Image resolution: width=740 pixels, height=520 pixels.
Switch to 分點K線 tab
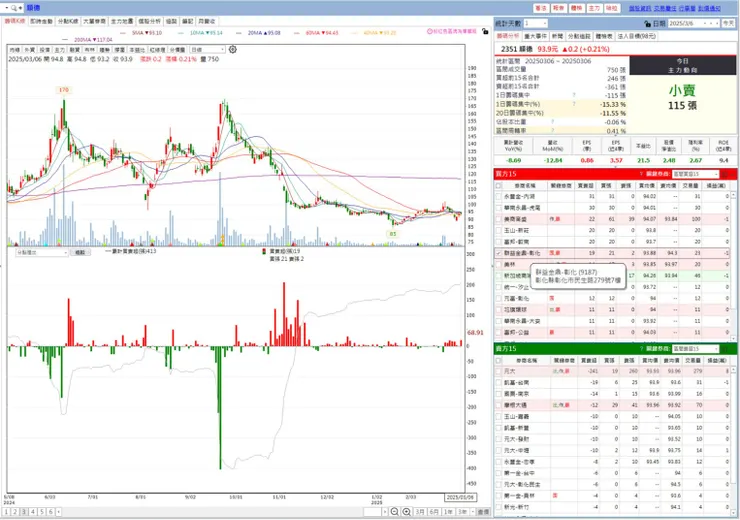click(x=68, y=21)
